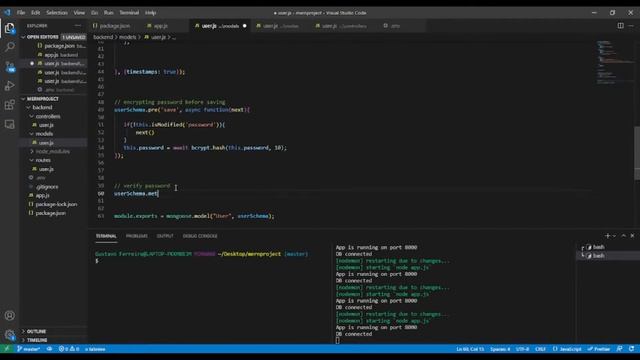
Task: Open the Help menu
Action: pyautogui.click(x=151, y=13)
